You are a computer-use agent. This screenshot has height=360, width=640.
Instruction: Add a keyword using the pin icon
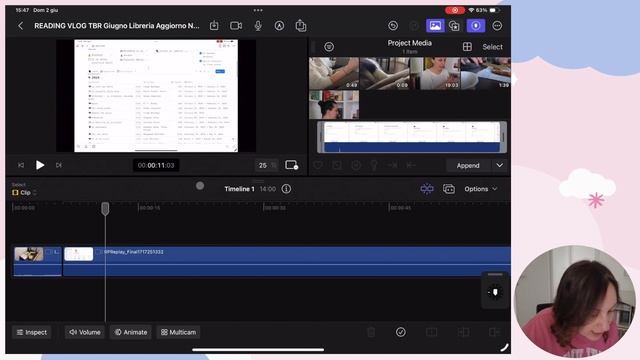click(374, 165)
